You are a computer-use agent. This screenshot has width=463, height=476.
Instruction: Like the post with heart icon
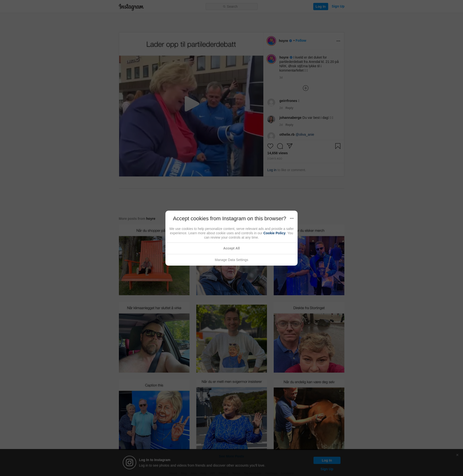(270, 146)
